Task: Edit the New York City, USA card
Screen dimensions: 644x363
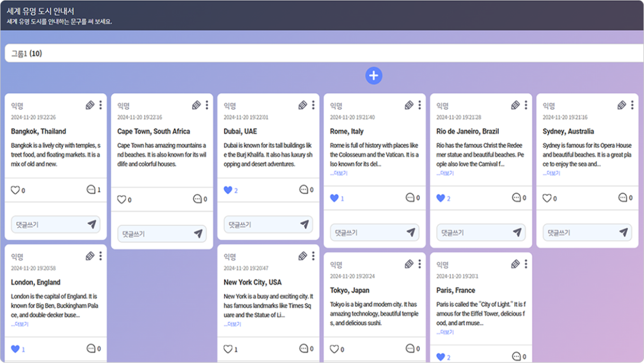Action: (x=303, y=256)
